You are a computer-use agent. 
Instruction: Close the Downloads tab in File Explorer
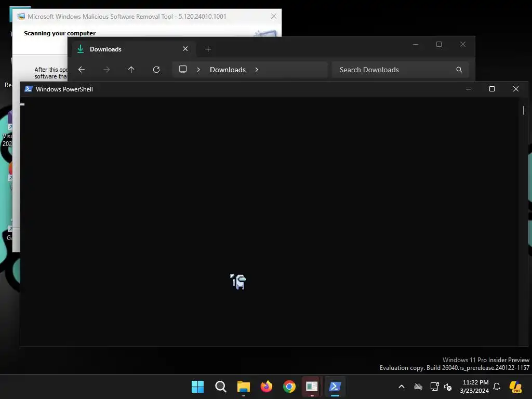pyautogui.click(x=185, y=49)
